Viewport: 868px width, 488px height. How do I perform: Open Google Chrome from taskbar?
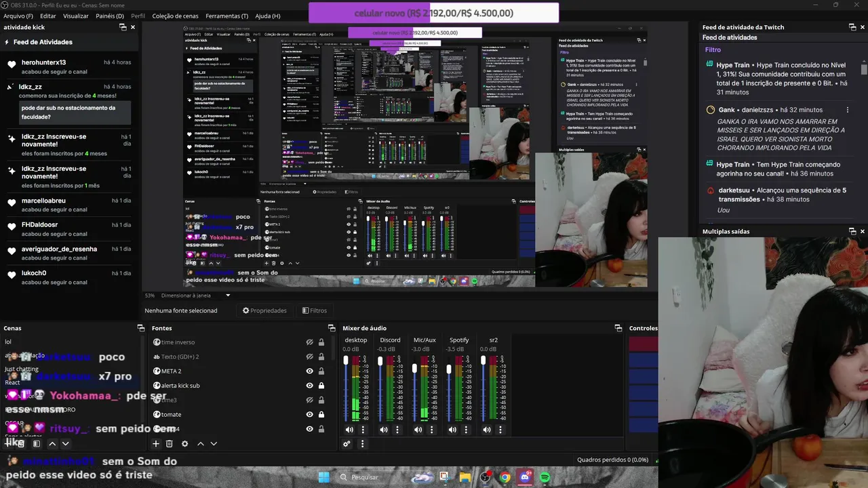click(505, 477)
